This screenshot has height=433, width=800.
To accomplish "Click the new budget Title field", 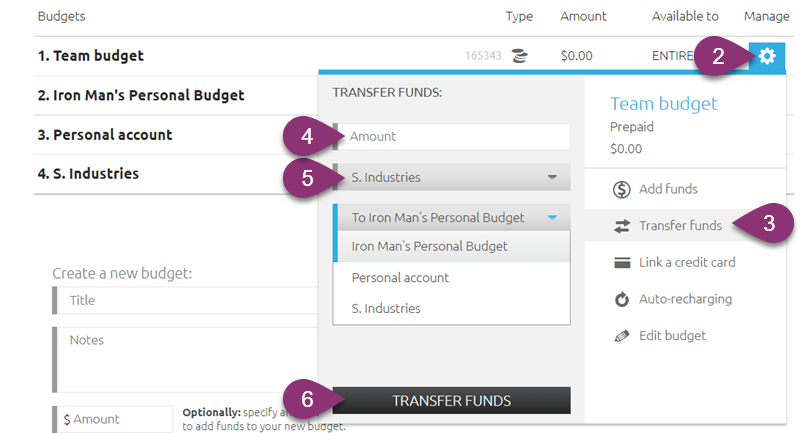I will pyautogui.click(x=186, y=300).
